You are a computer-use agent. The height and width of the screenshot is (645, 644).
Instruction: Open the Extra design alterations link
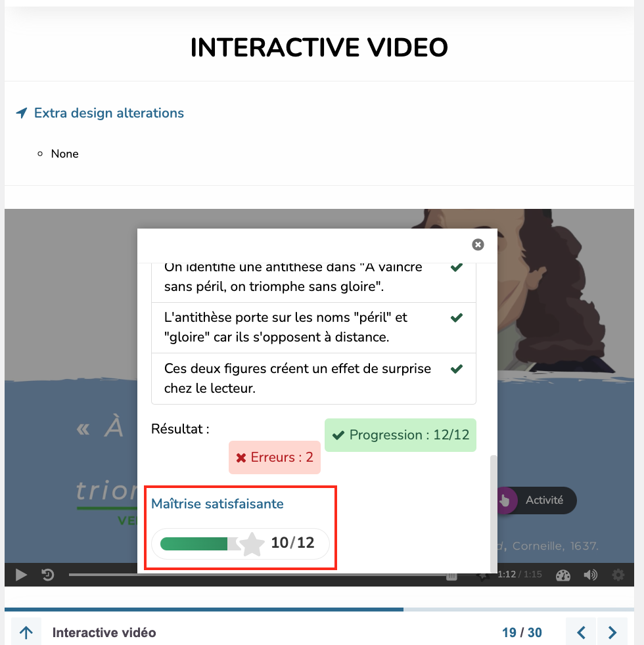(x=109, y=113)
